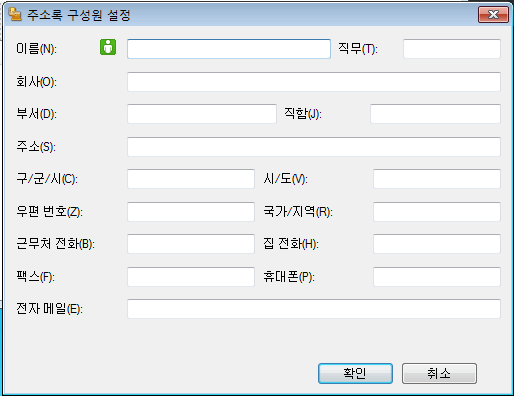The image size is (514, 396).
Task: Click the 국가/지역(R): label text
Action: pyautogui.click(x=298, y=211)
